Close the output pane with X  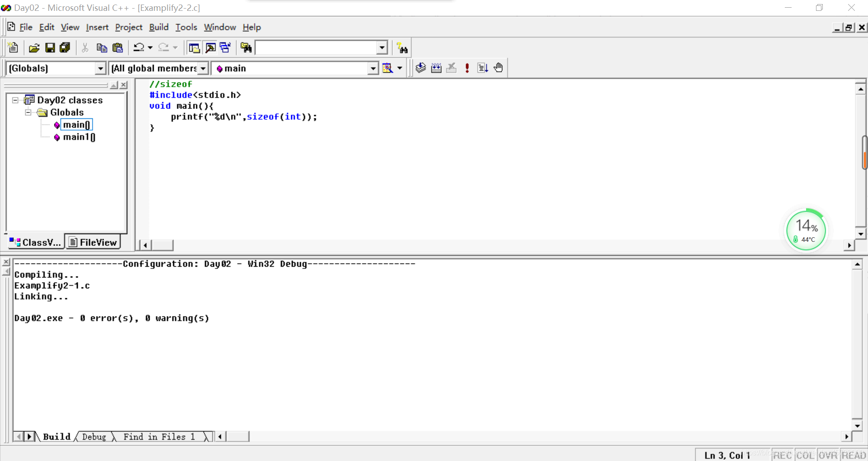click(6, 262)
